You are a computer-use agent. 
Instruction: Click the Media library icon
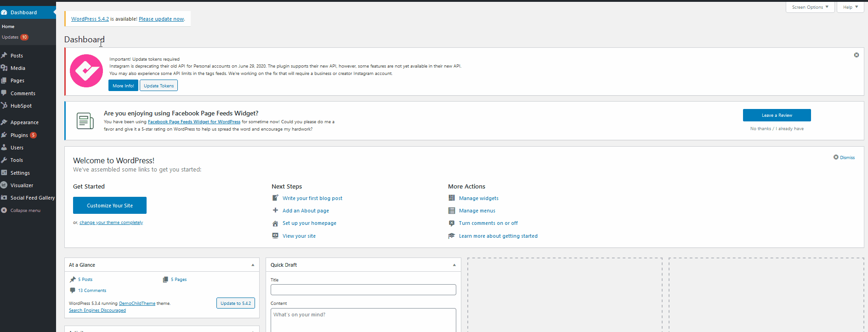coord(4,68)
